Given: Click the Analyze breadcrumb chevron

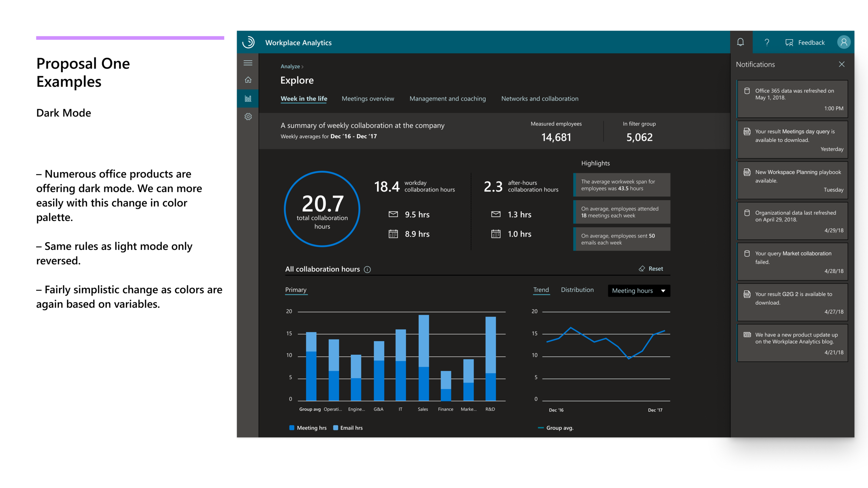Looking at the screenshot, I should (302, 67).
